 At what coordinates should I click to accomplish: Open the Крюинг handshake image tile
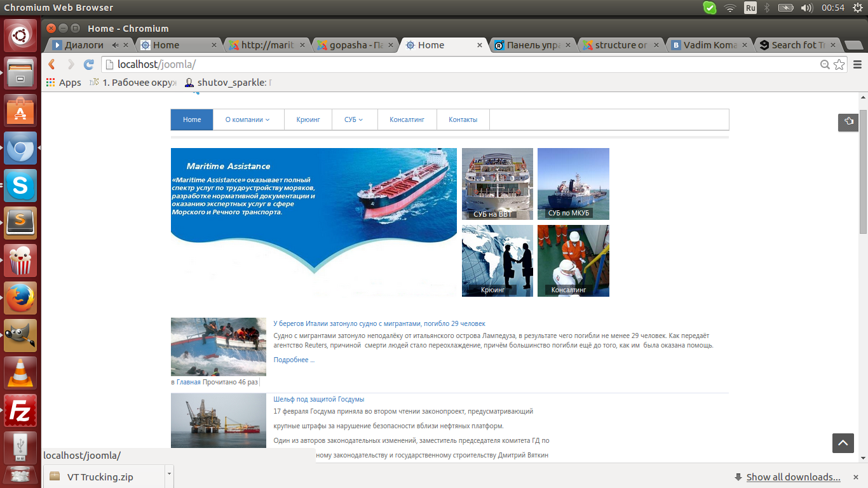pos(498,261)
